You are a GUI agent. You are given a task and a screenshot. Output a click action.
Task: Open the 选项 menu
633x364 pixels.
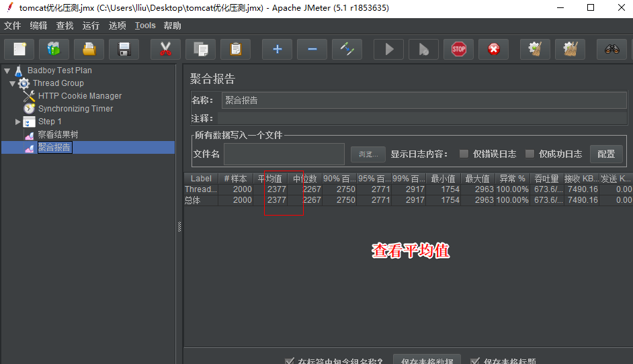coord(117,26)
